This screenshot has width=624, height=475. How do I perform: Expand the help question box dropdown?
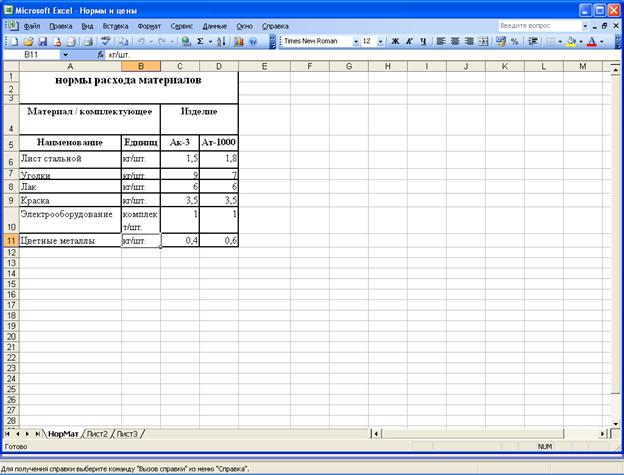(x=585, y=26)
